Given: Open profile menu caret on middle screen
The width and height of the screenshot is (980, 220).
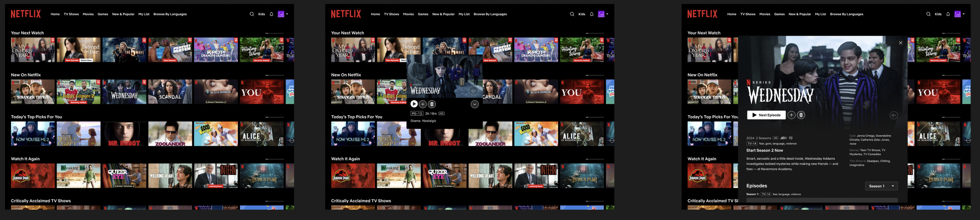Looking at the screenshot, I should [607, 14].
